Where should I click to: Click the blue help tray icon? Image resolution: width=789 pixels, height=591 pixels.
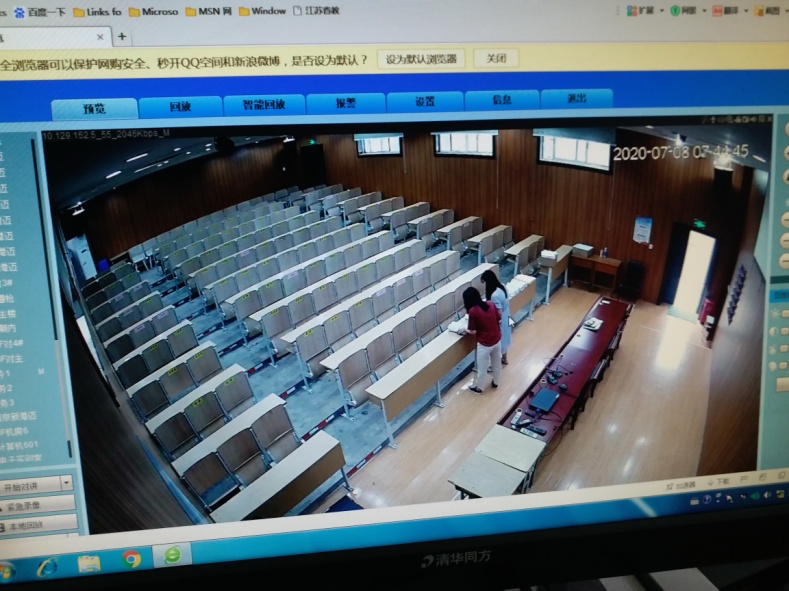pos(706,499)
